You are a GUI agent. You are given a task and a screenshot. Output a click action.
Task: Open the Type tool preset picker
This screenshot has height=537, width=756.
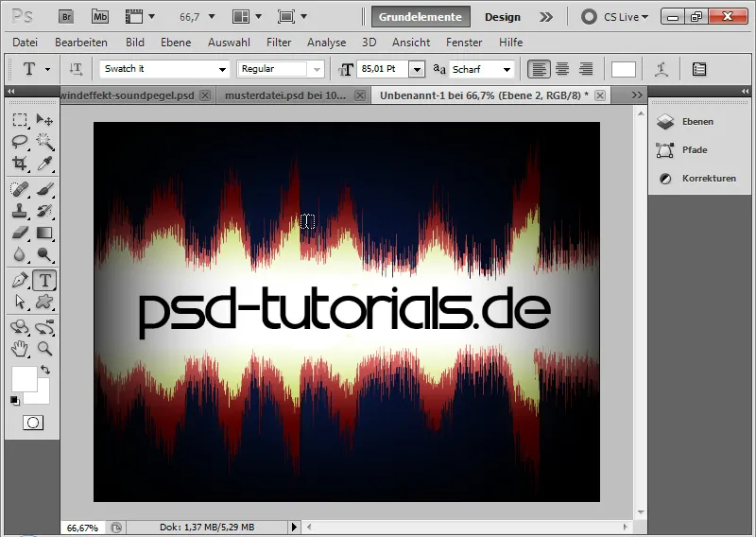click(x=47, y=69)
